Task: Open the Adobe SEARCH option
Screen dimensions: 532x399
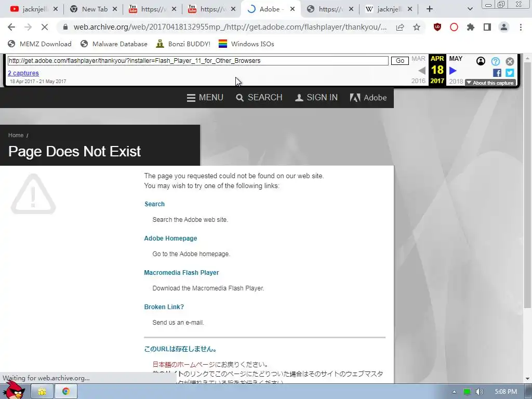Action: point(259,98)
